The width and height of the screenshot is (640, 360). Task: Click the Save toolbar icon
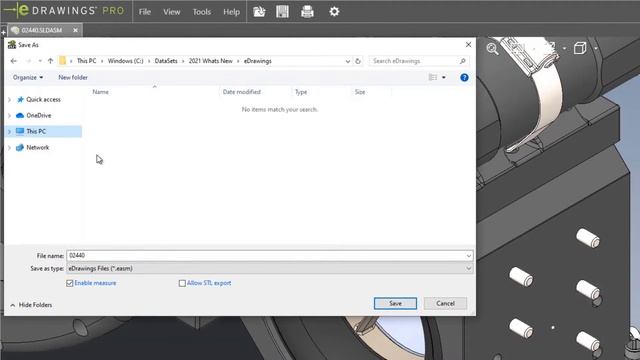[282, 12]
